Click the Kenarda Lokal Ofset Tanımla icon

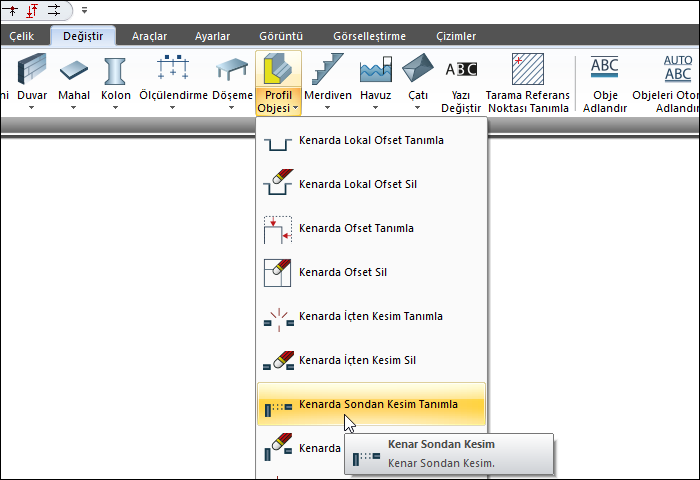[278, 144]
